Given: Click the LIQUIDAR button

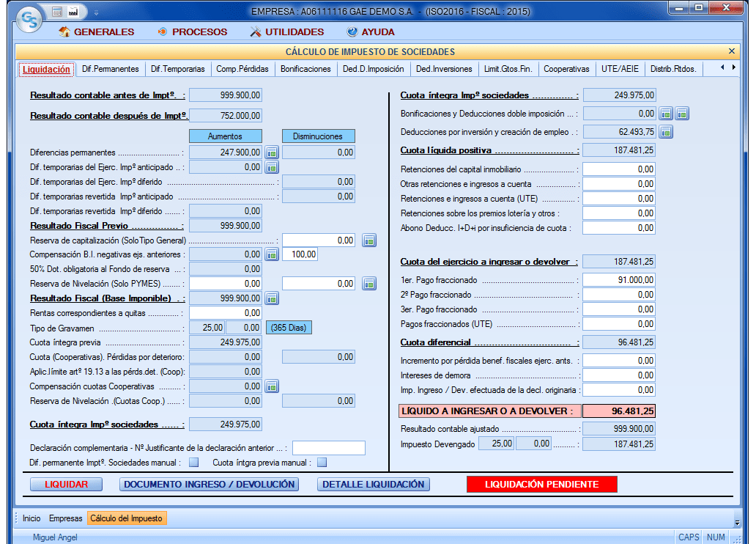Looking at the screenshot, I should click(x=67, y=484).
